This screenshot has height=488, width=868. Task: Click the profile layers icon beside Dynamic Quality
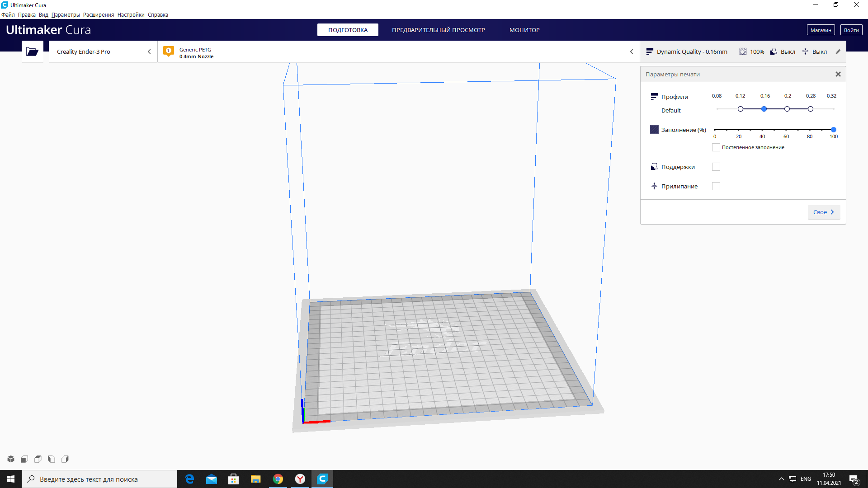(650, 52)
